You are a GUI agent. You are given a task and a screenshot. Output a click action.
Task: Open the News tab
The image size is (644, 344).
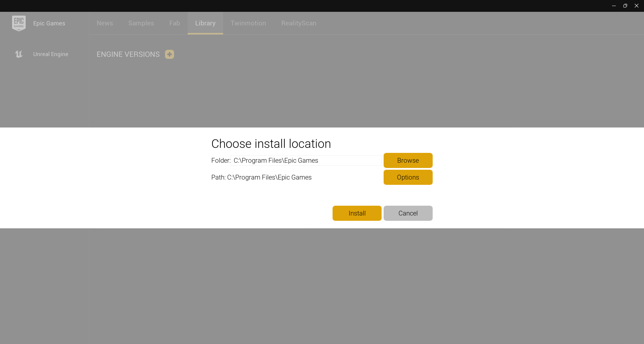105,23
